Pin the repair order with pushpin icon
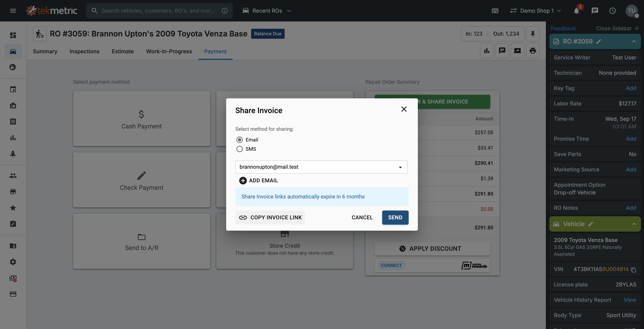 pyautogui.click(x=532, y=34)
